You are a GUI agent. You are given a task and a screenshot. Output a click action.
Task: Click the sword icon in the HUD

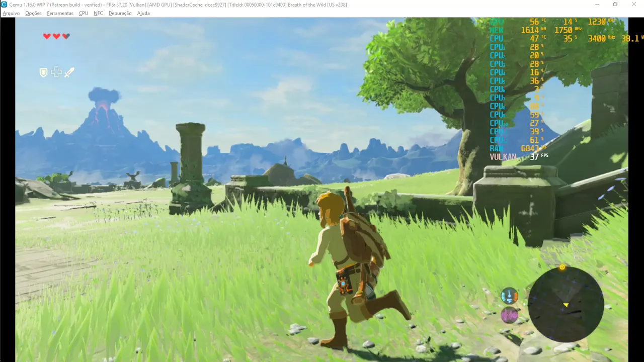(69, 72)
